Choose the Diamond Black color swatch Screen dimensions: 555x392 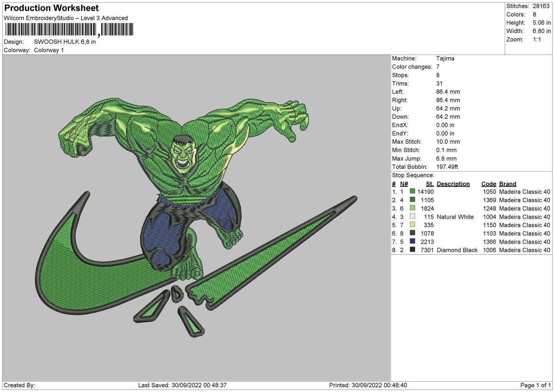coord(412,250)
